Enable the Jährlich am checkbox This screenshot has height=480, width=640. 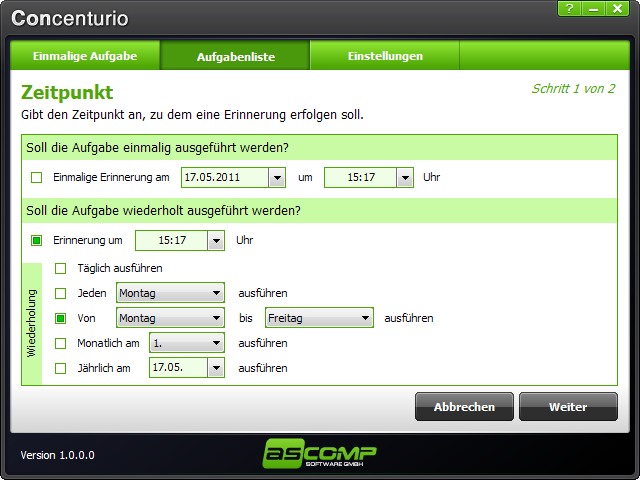(x=60, y=368)
